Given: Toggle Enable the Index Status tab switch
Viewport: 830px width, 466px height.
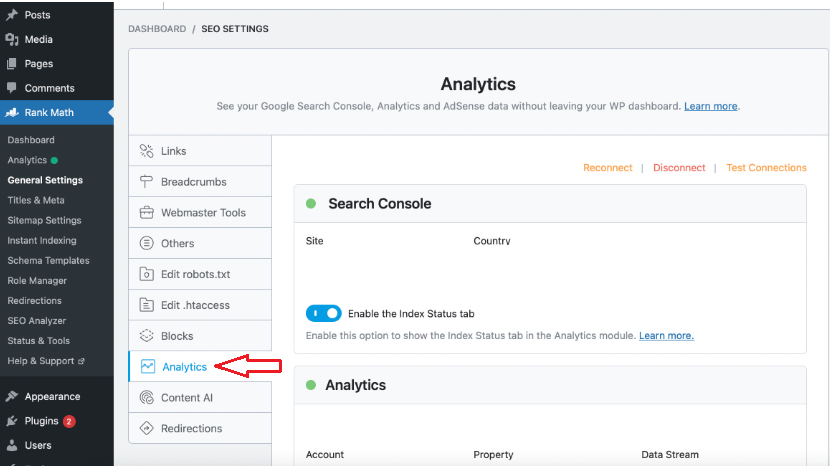Looking at the screenshot, I should (323, 313).
